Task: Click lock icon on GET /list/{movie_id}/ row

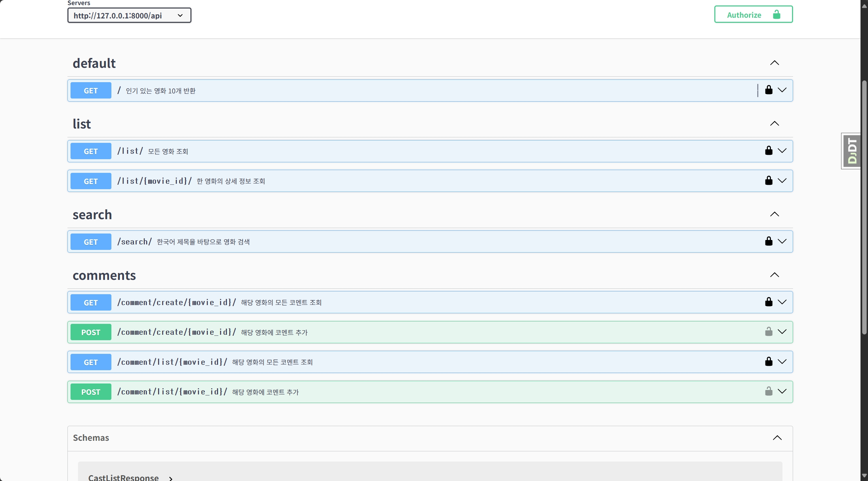Action: [x=769, y=181]
